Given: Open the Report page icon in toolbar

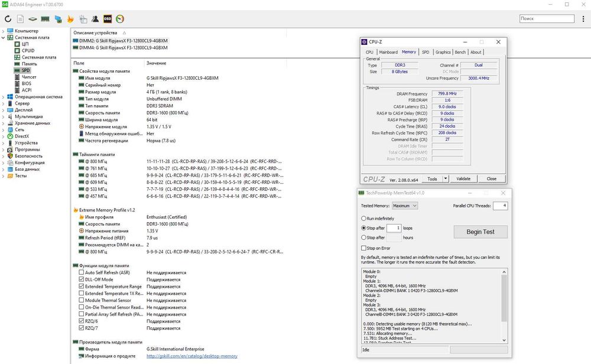Looking at the screenshot, I should coord(20,19).
